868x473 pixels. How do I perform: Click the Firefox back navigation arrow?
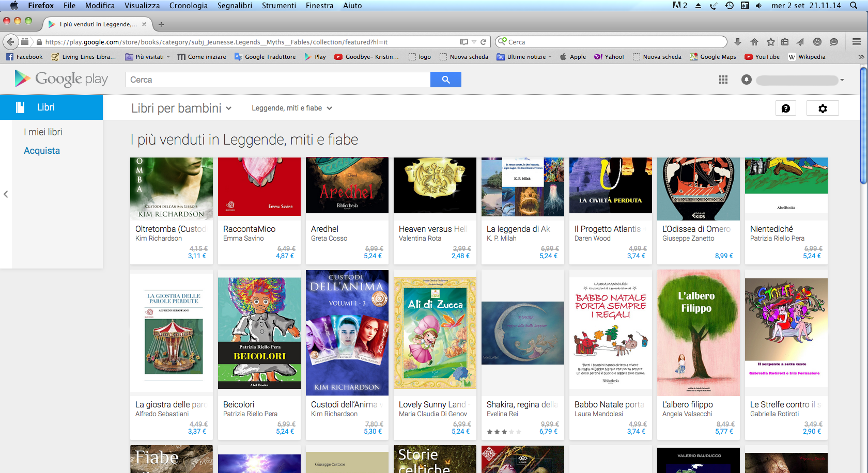10,42
